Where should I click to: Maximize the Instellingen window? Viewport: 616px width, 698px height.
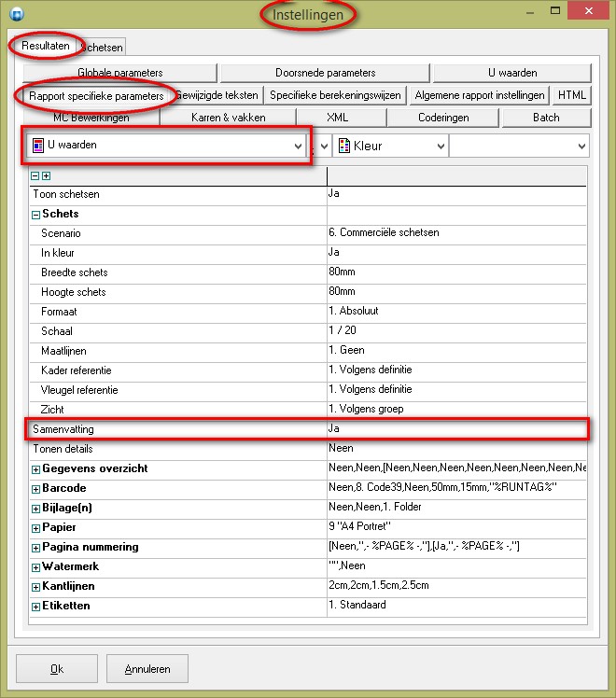[555, 11]
